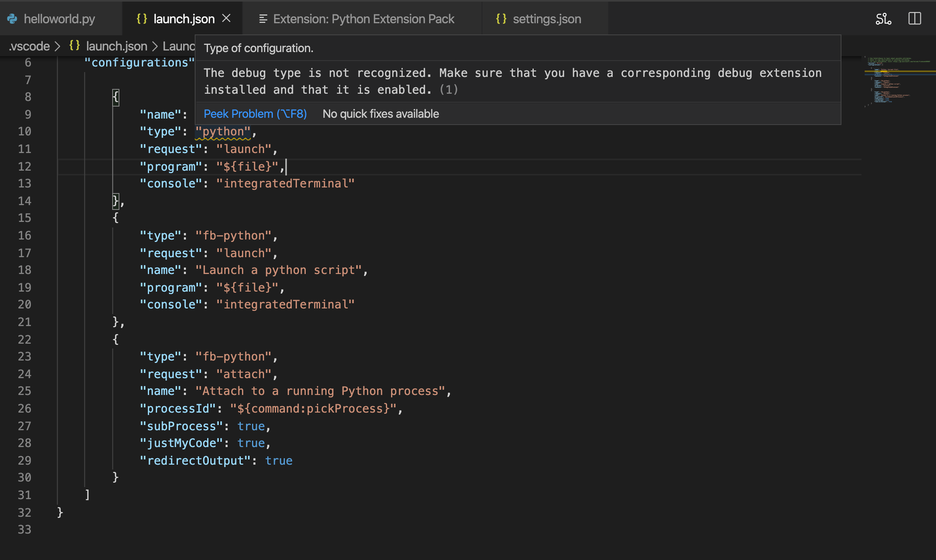This screenshot has width=936, height=560.
Task: Click the {} icon in the breadcrumb bar
Action: 74,46
